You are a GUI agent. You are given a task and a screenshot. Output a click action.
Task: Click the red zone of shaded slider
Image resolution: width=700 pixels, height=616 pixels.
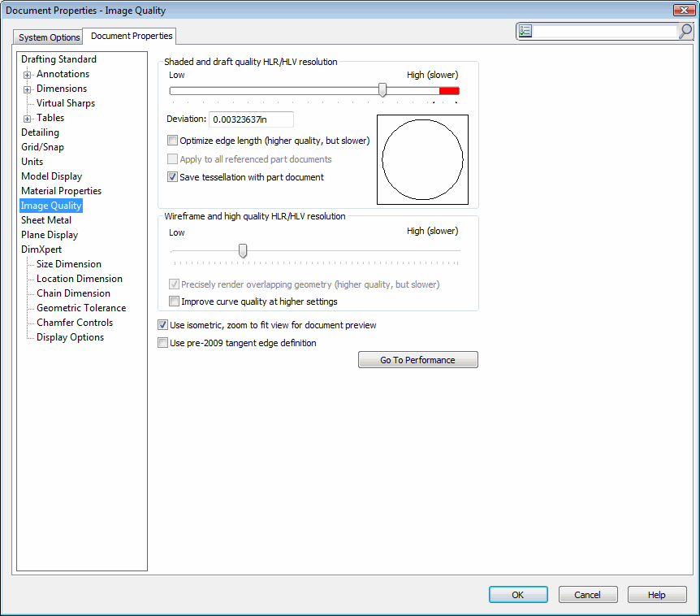pyautogui.click(x=449, y=91)
